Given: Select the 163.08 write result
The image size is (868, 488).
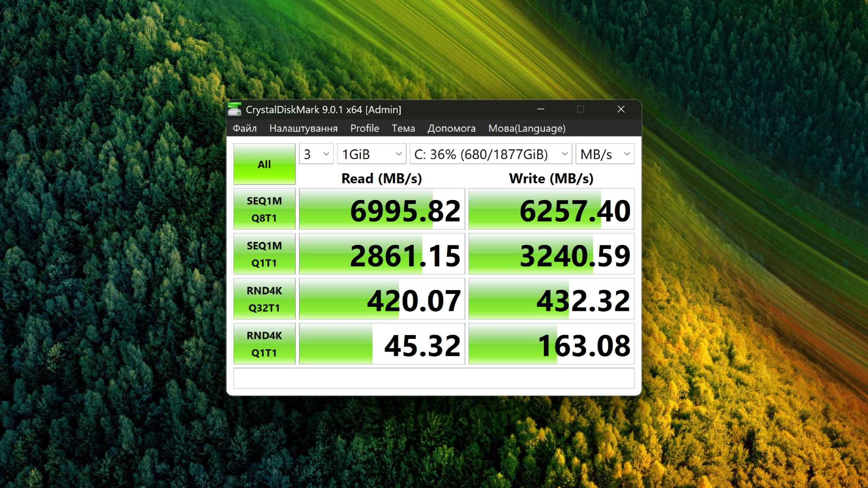Looking at the screenshot, I should [x=551, y=344].
